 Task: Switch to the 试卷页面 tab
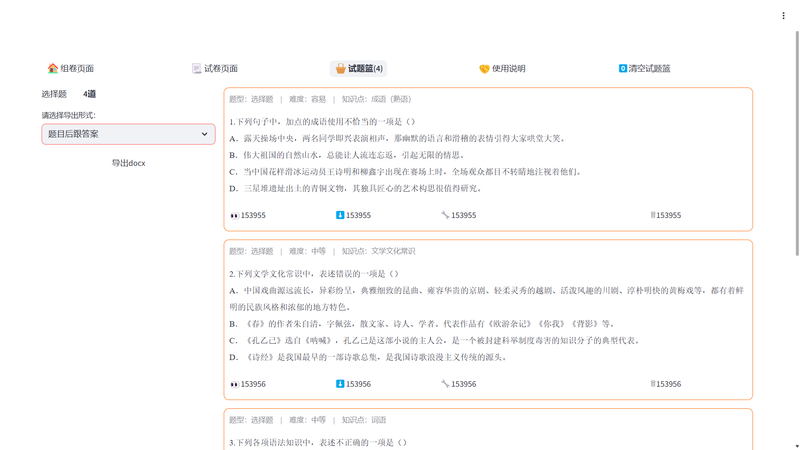pyautogui.click(x=214, y=69)
